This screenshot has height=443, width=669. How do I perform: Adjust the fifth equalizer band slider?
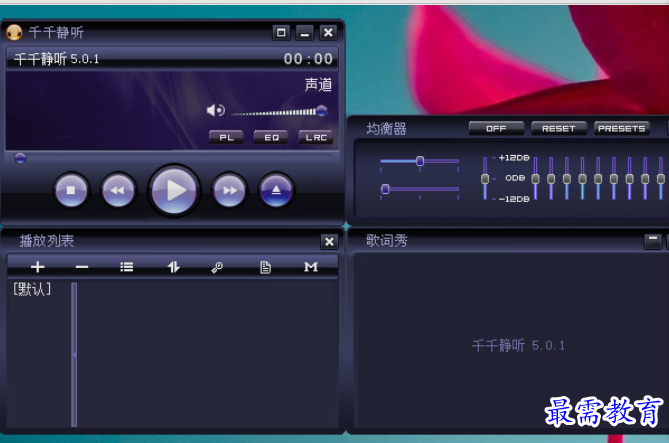[x=598, y=178]
